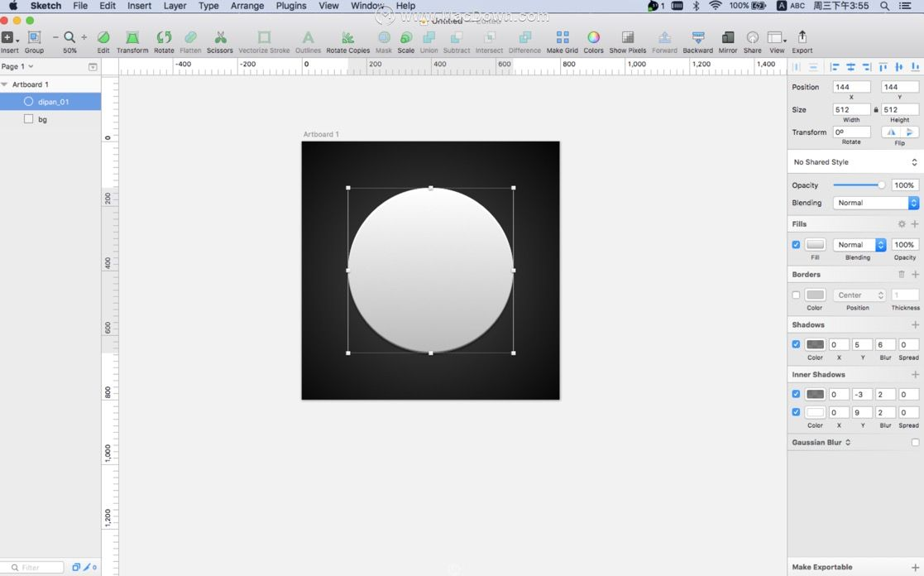924x576 pixels.
Task: Open the View toolbar dropdown
Action: [x=777, y=38]
